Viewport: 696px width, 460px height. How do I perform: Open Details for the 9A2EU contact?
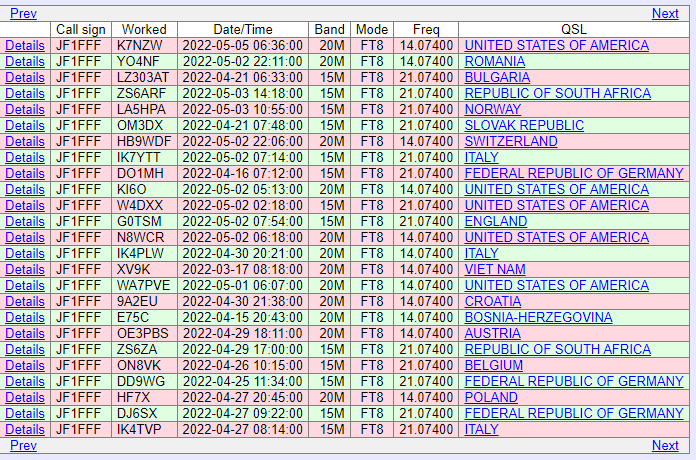coord(25,301)
